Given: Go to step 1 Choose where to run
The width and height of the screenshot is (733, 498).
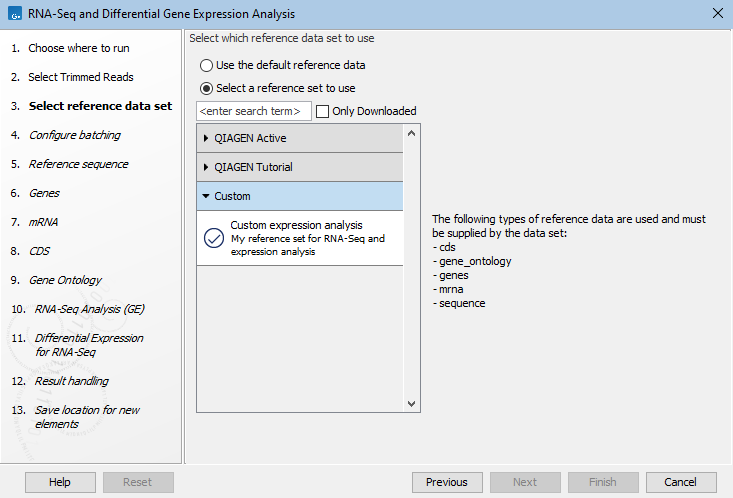Looking at the screenshot, I should tap(79, 48).
